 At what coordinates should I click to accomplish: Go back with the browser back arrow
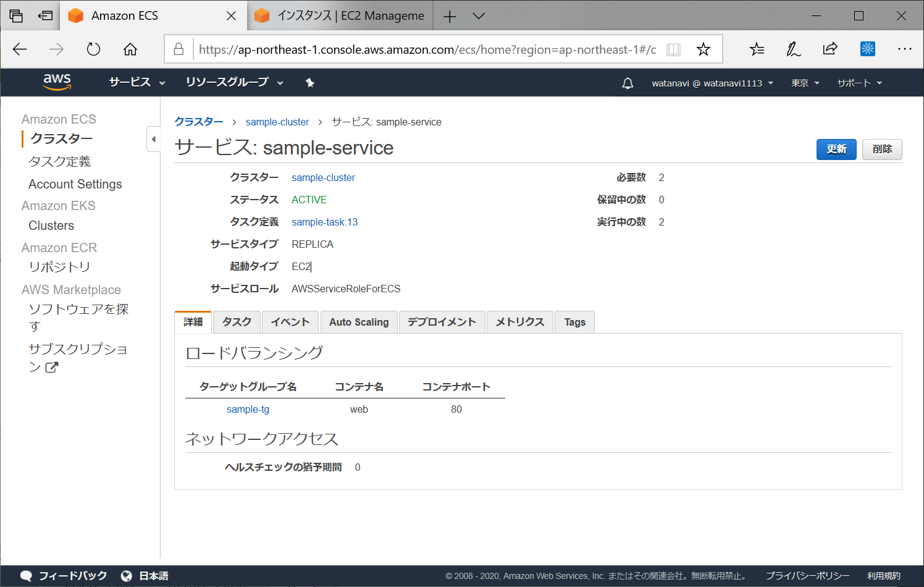pyautogui.click(x=20, y=49)
